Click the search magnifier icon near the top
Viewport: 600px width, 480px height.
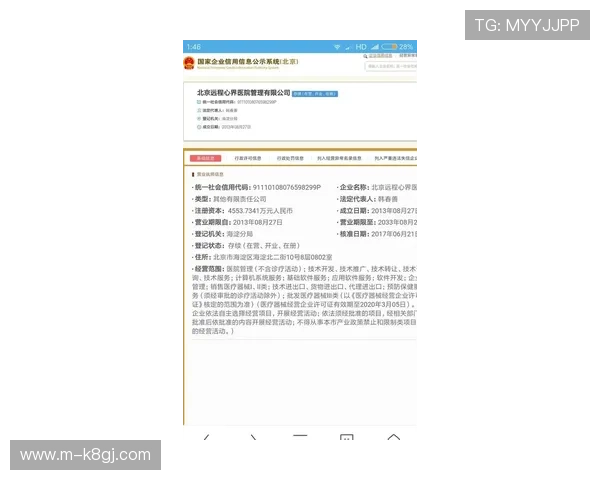click(365, 56)
